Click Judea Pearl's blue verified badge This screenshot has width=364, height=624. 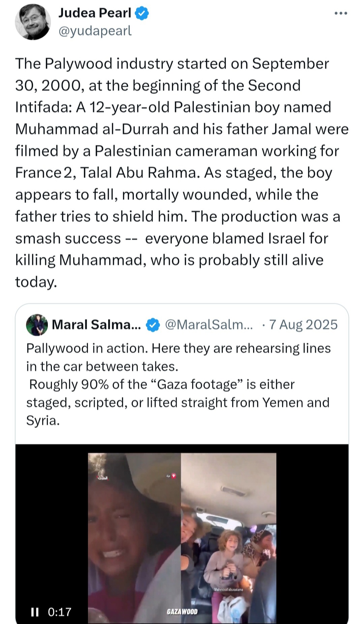click(x=142, y=13)
